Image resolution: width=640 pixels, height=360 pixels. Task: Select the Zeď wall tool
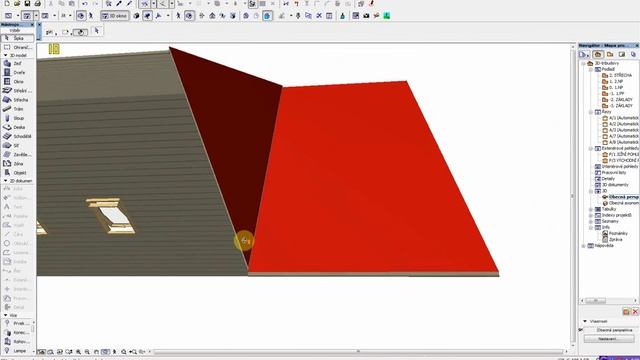(x=18, y=64)
